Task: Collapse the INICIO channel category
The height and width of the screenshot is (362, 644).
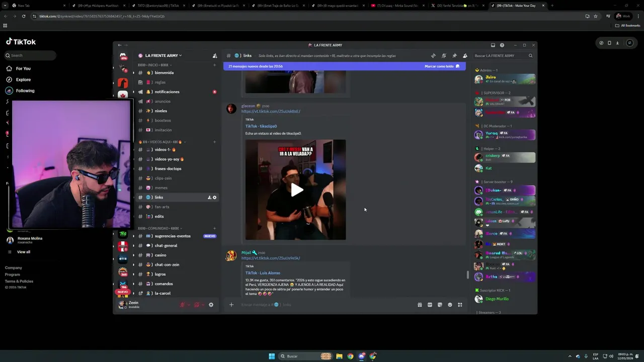Action: (155, 65)
